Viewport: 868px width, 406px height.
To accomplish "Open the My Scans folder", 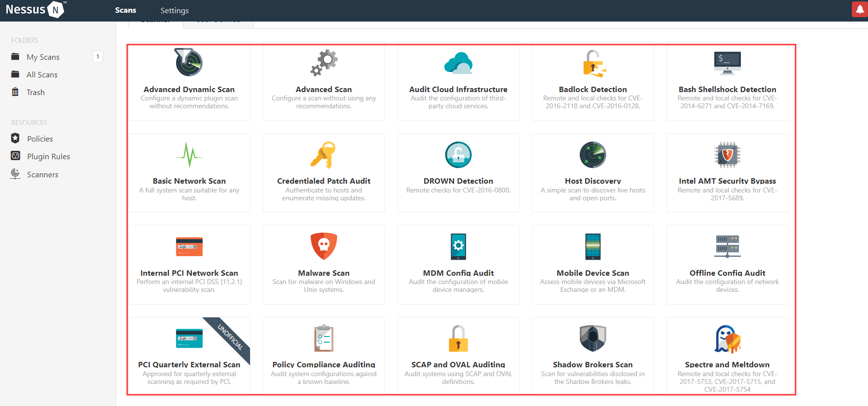I will [43, 57].
